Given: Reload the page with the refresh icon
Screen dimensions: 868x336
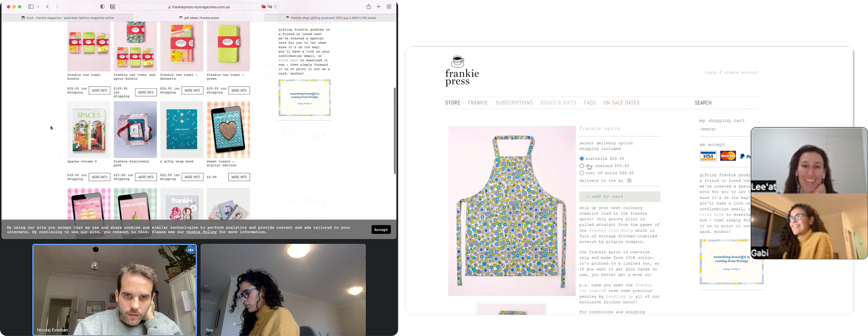Looking at the screenshot, I should coord(276,7).
